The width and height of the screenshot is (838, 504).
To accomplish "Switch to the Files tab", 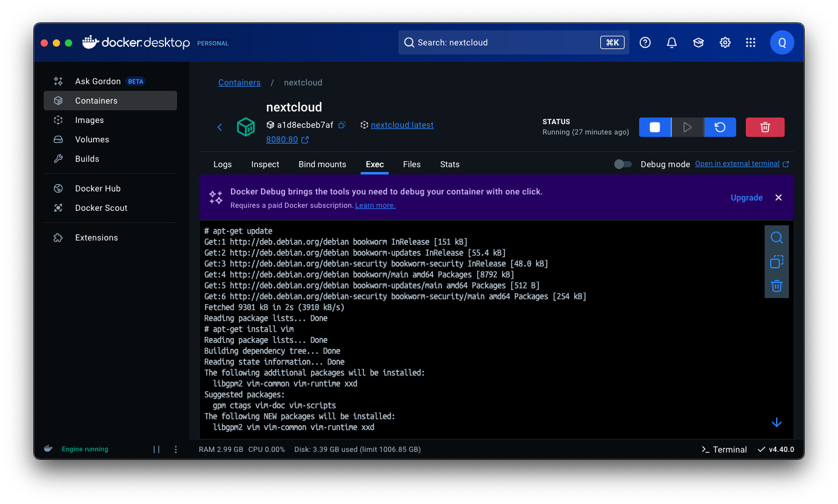I will click(x=412, y=164).
